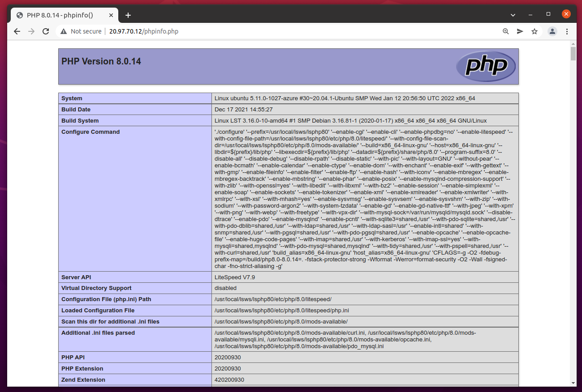This screenshot has width=582, height=392.
Task: Close the browser window
Action: pyautogui.click(x=566, y=14)
